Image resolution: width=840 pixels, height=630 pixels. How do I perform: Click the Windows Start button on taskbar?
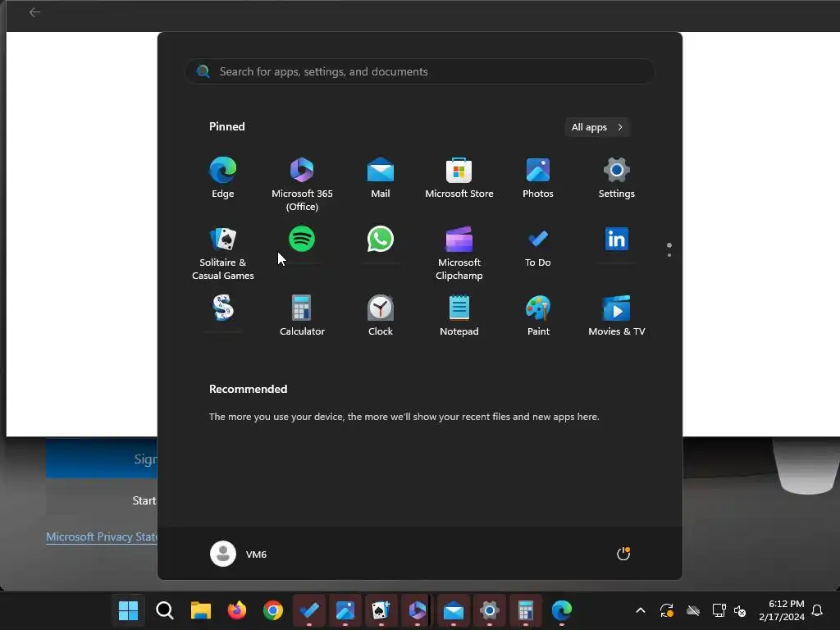[129, 610]
